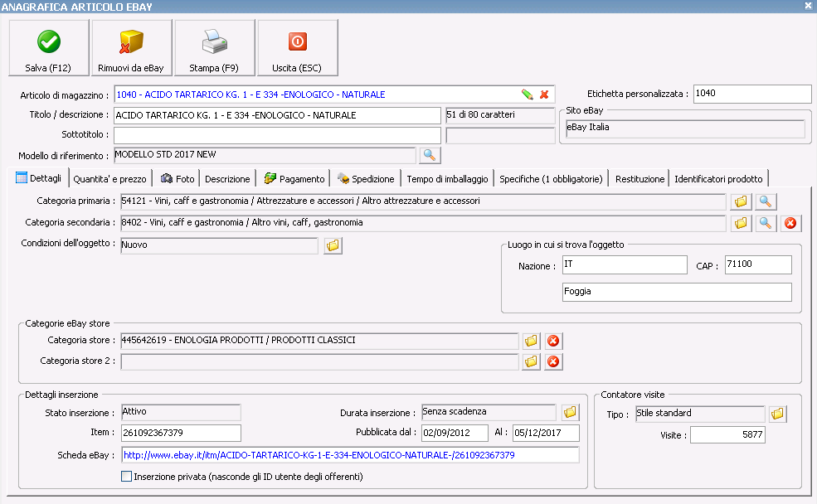Click Rimuovi da eBay button
Screen dimensions: 817x504
pyautogui.click(x=131, y=48)
